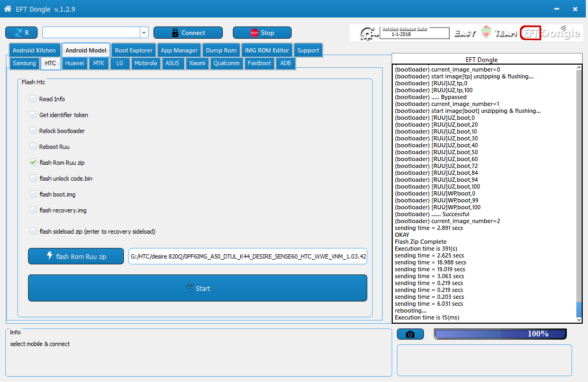Switch to Root Explorer tab

click(x=133, y=50)
